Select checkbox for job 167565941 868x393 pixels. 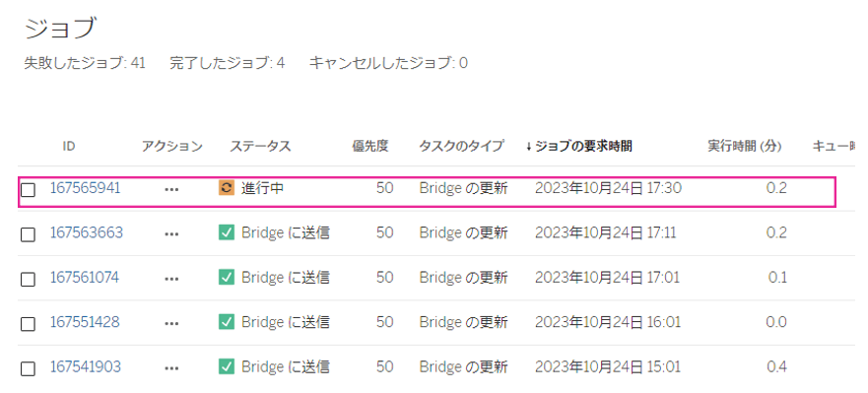(28, 190)
